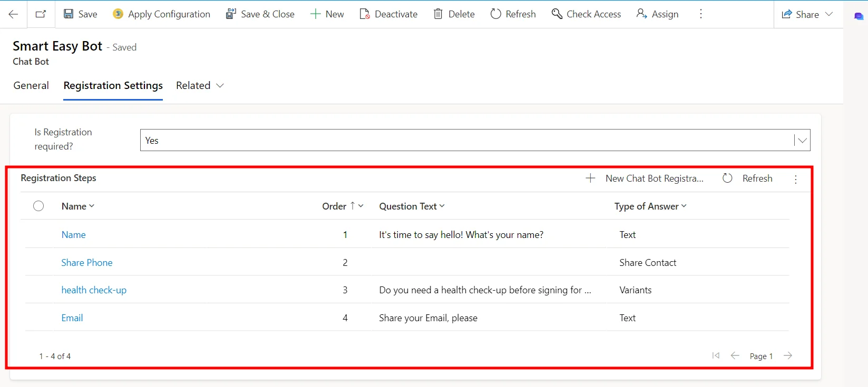The width and height of the screenshot is (868, 387).
Task: Open record in new window icon
Action: click(x=41, y=14)
